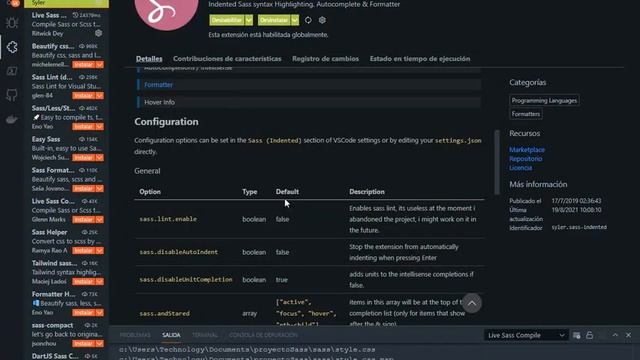The height and width of the screenshot is (360, 640).
Task: Close the bottom output panel
Action: (x=629, y=335)
